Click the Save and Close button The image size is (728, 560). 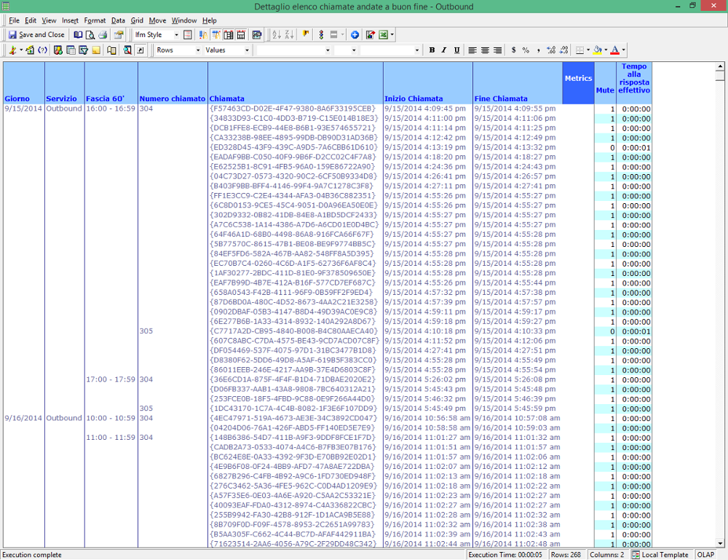coord(36,35)
